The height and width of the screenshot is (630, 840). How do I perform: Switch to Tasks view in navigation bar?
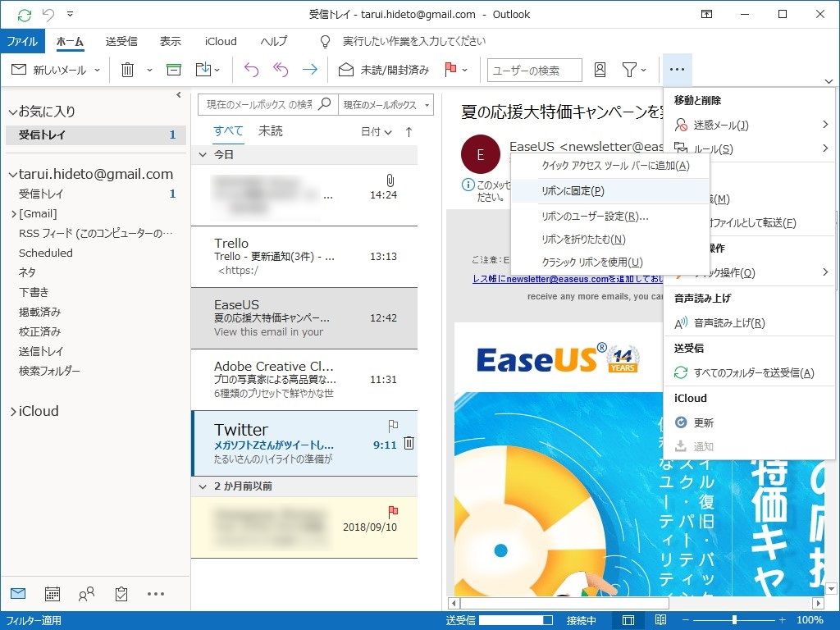point(121,594)
